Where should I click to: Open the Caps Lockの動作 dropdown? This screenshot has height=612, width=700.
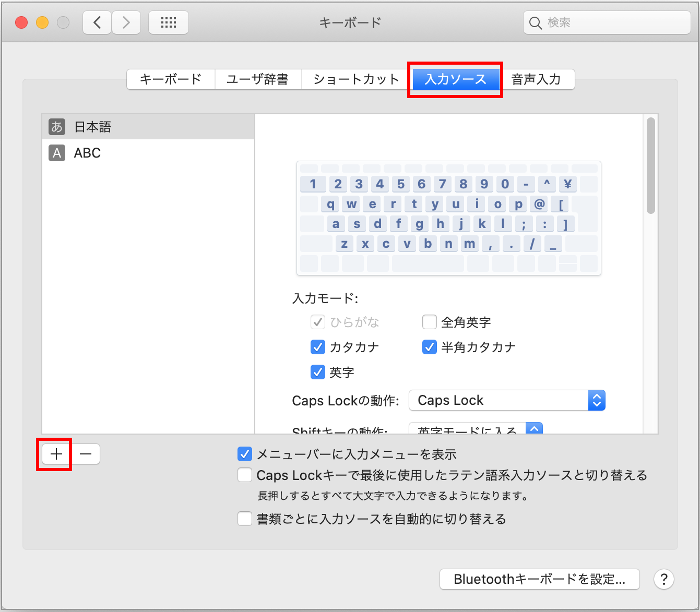507,400
